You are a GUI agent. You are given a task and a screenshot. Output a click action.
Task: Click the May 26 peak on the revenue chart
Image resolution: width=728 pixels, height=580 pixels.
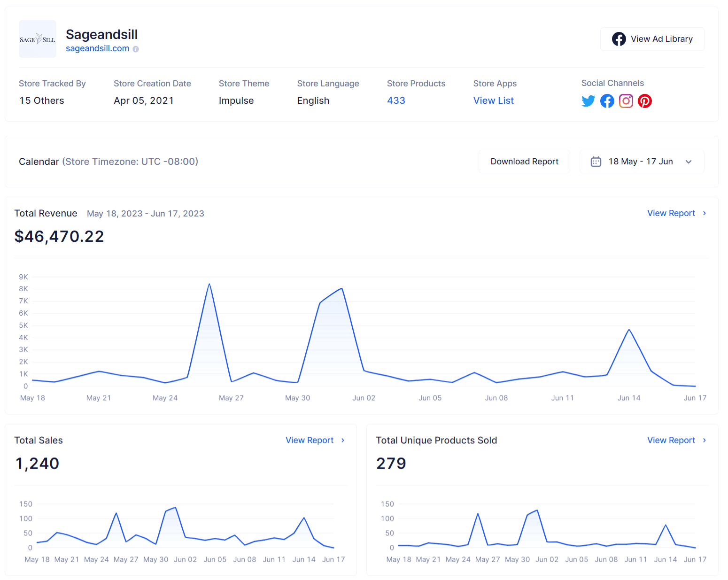tap(210, 284)
